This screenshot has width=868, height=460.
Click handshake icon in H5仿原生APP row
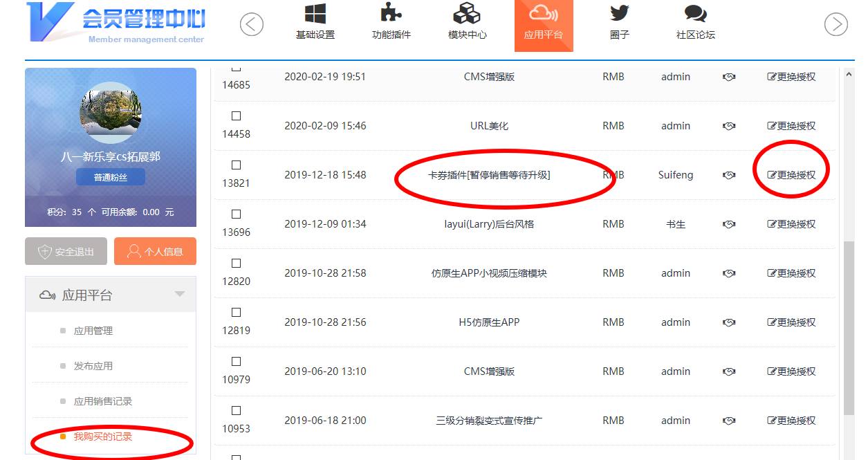point(728,322)
